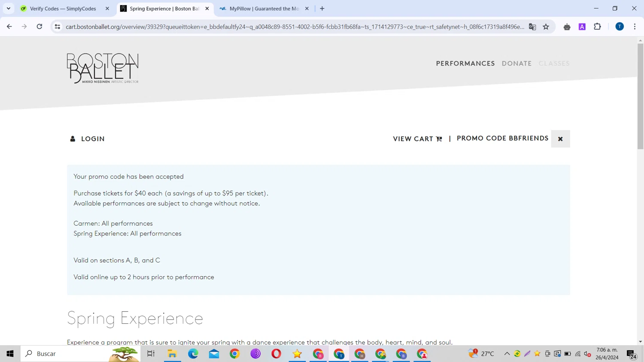Viewport: 644px width, 362px height.
Task: Open View Cart
Action: tap(417, 139)
